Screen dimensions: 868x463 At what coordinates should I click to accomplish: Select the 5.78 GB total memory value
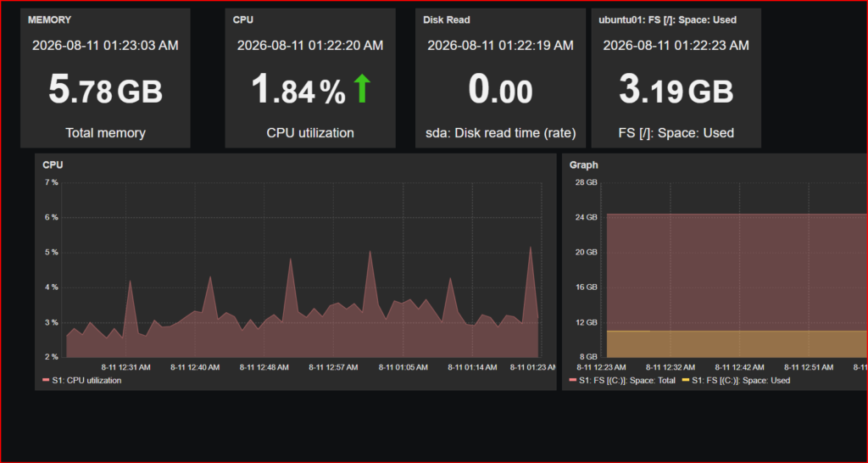(106, 90)
